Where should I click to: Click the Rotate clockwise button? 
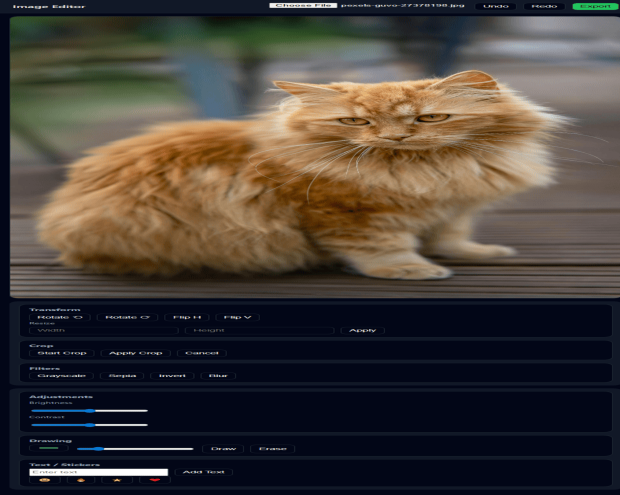pos(127,317)
